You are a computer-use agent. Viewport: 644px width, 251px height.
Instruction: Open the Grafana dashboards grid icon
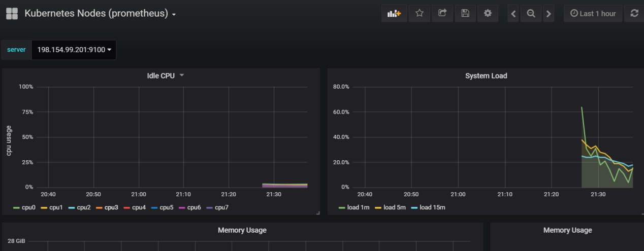(x=12, y=14)
